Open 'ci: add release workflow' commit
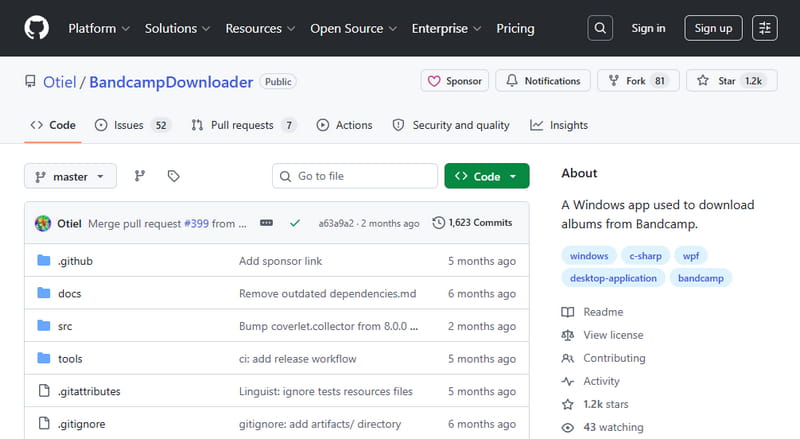 [297, 359]
